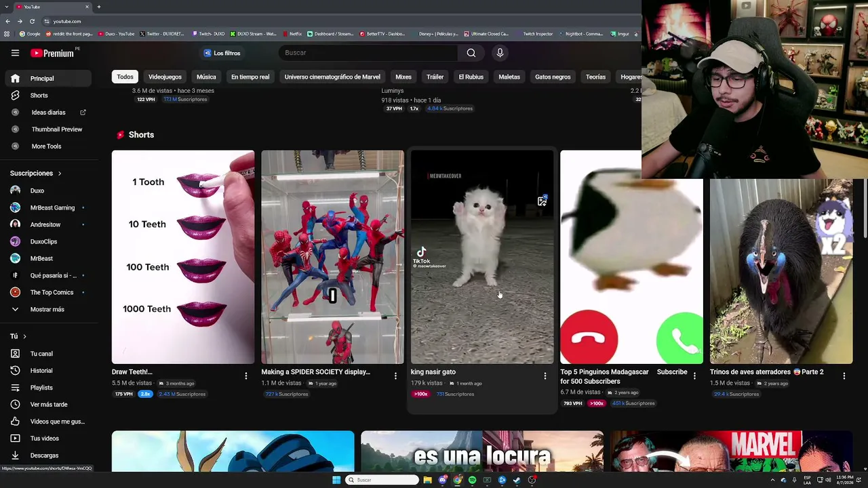Select the Teorías filter chip
Viewport: 868px width, 488px height.
pos(595,77)
